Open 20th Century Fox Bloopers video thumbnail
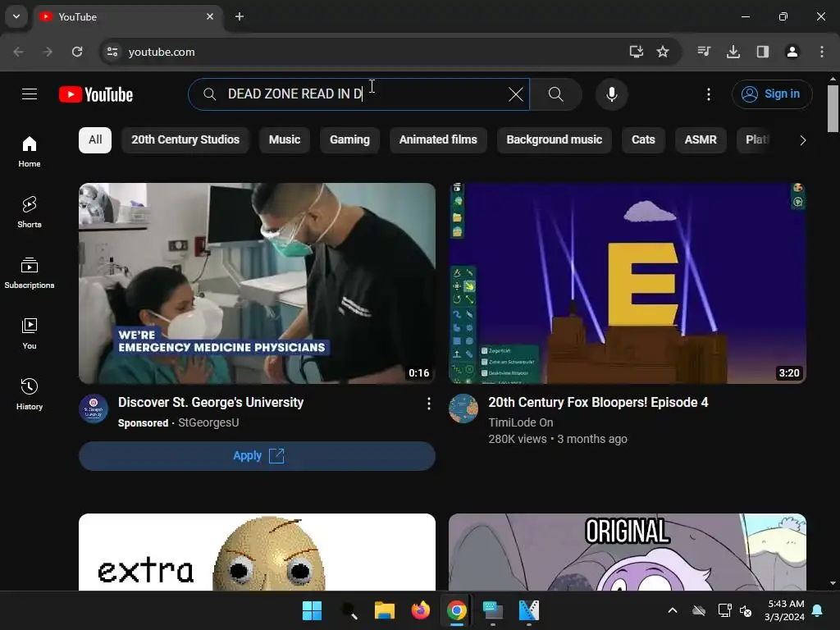The image size is (840, 630). pyautogui.click(x=628, y=283)
